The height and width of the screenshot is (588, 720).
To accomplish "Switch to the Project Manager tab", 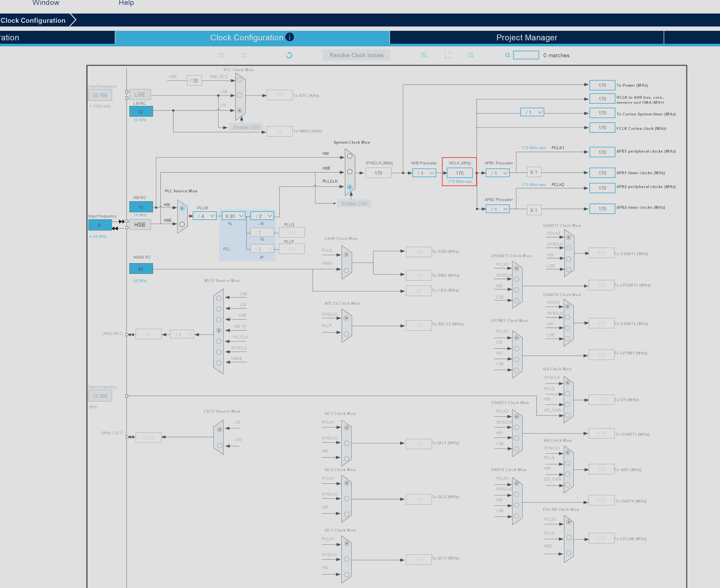I will coord(526,38).
